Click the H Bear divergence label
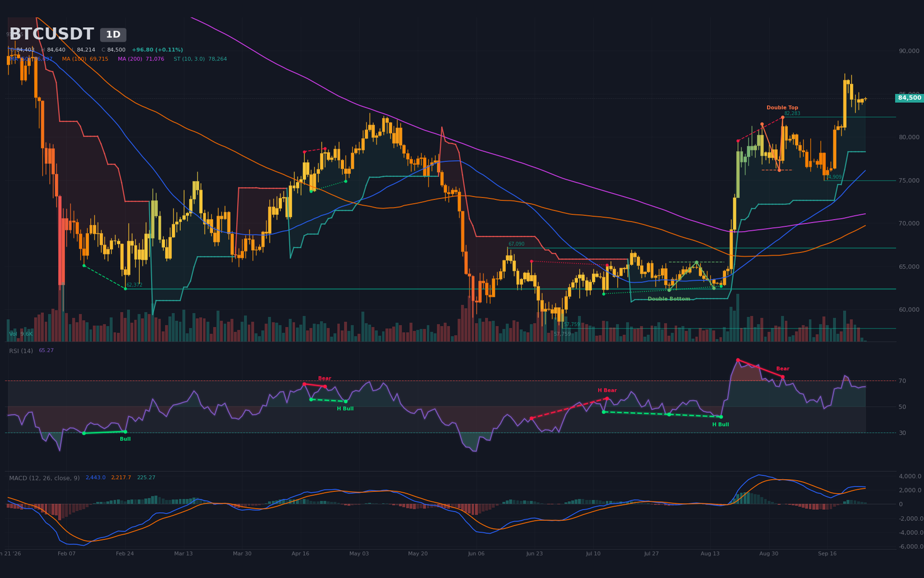Viewport: 924px width, 578px height. (607, 391)
